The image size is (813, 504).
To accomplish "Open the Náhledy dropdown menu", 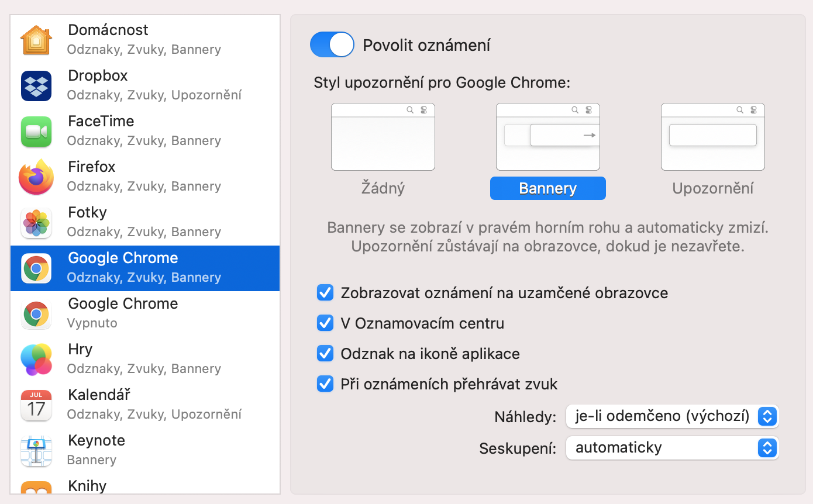I will coord(672,416).
